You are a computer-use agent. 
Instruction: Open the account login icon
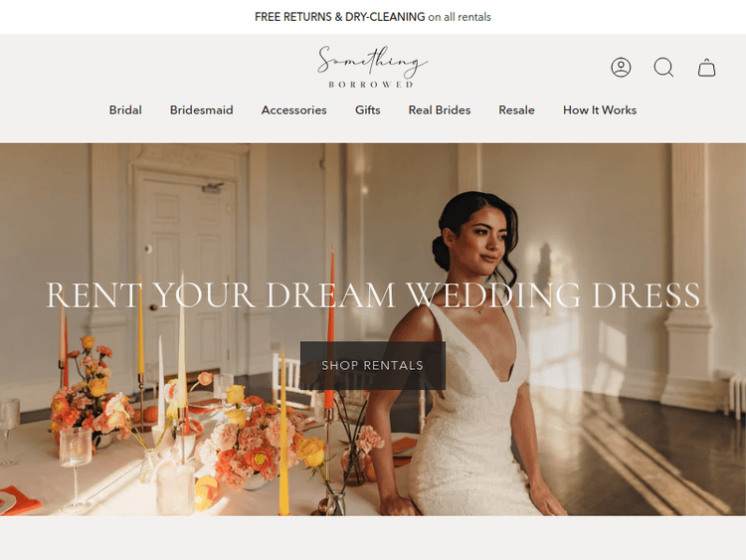(621, 68)
